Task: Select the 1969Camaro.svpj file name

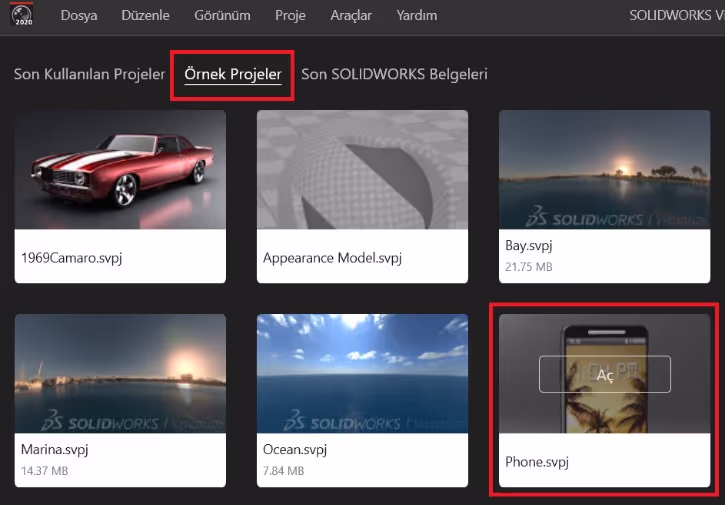Action: tap(72, 258)
